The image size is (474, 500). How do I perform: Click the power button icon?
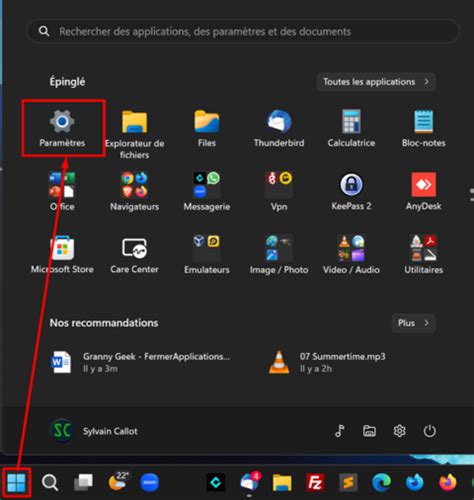coord(429,431)
